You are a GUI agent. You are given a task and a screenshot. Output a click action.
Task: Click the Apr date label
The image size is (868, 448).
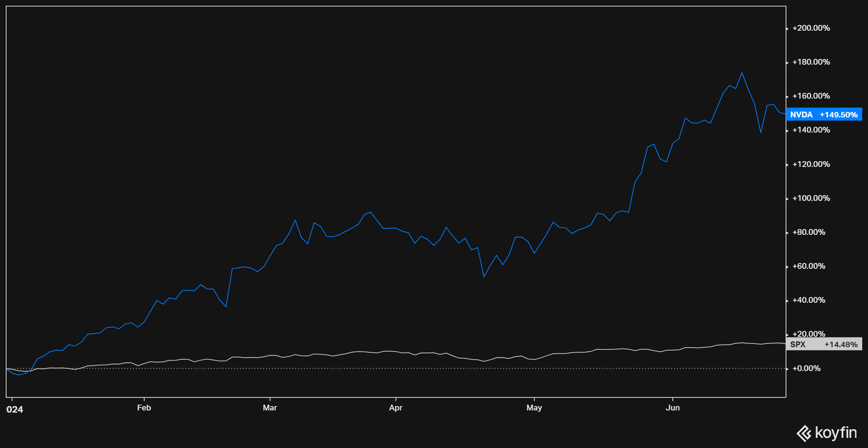pyautogui.click(x=396, y=408)
